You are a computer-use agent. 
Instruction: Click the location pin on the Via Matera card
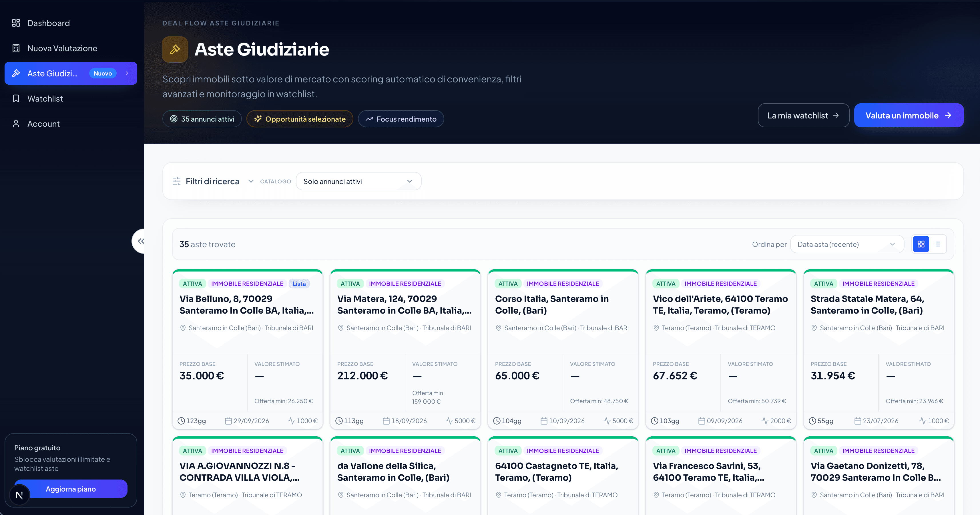[341, 328]
